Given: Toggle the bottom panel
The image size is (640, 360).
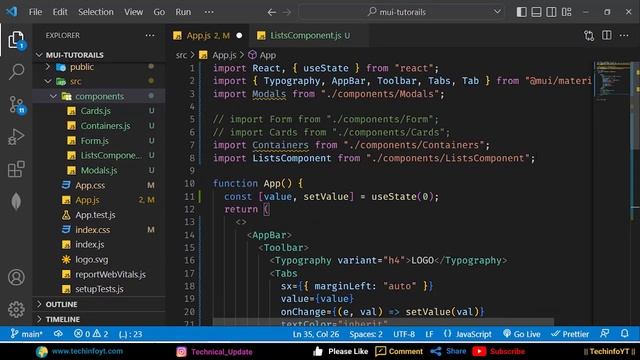Looking at the screenshot, I should pos(536,12).
